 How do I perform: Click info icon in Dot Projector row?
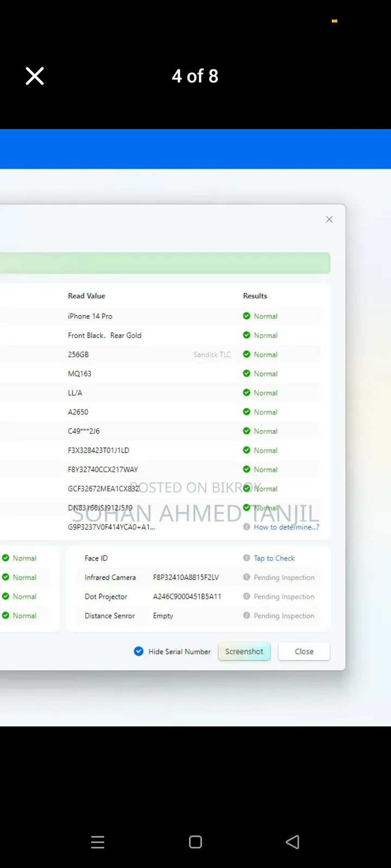[247, 596]
